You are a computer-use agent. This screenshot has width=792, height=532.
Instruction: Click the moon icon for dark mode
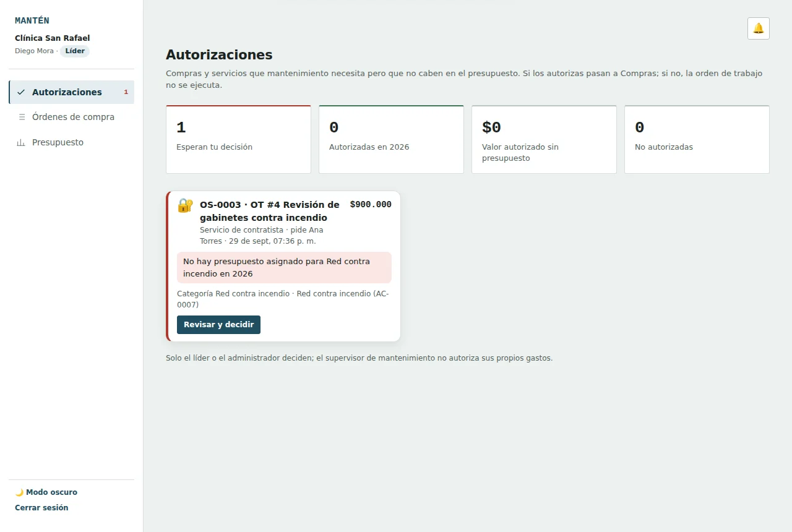(19, 492)
